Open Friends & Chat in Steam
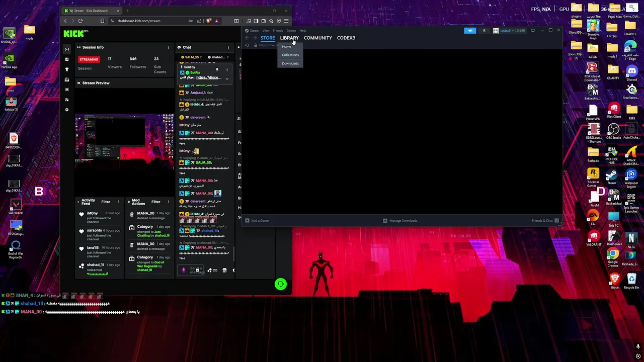The width and height of the screenshot is (644, 362). 545,221
